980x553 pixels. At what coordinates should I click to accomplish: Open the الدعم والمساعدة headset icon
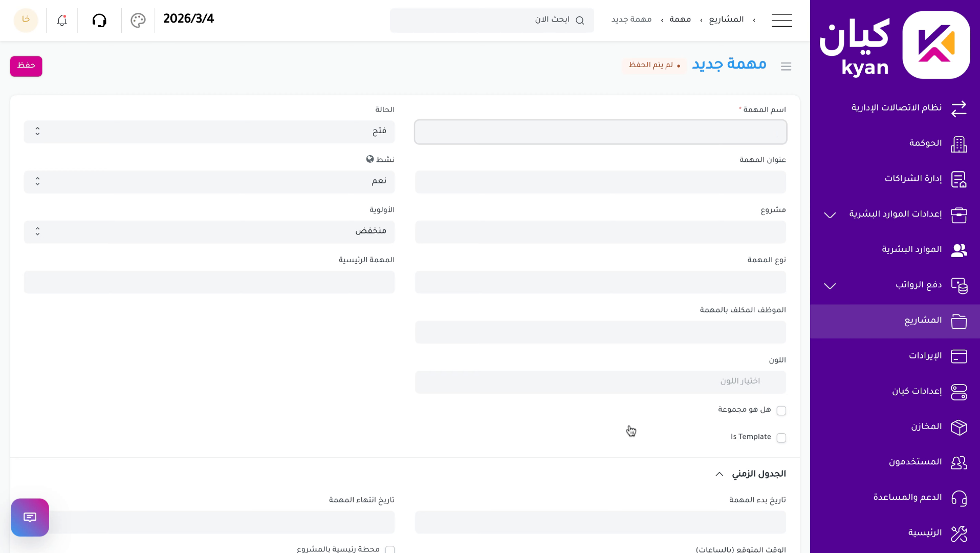[960, 498]
